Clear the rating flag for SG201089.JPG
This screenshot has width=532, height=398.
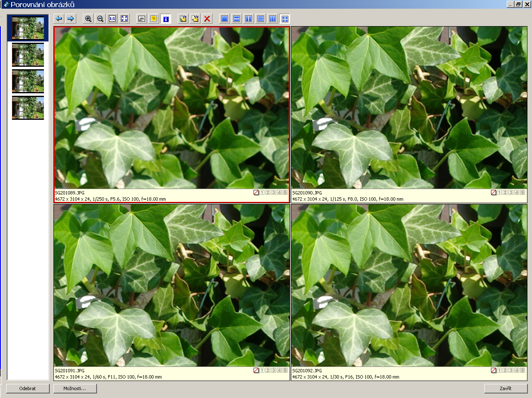tap(256, 192)
